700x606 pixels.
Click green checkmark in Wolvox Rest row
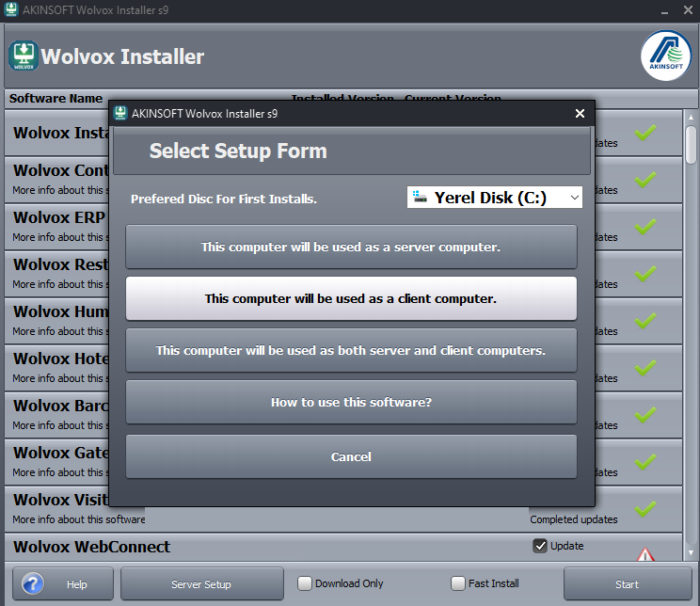coord(645,273)
